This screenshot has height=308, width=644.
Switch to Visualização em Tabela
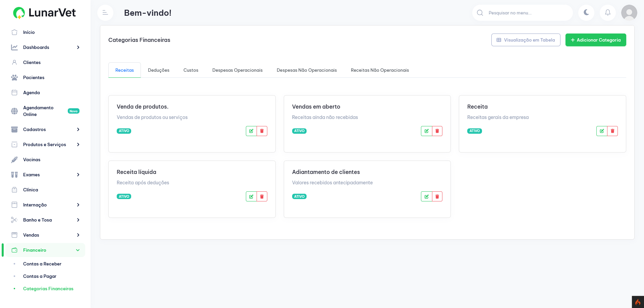tap(526, 40)
